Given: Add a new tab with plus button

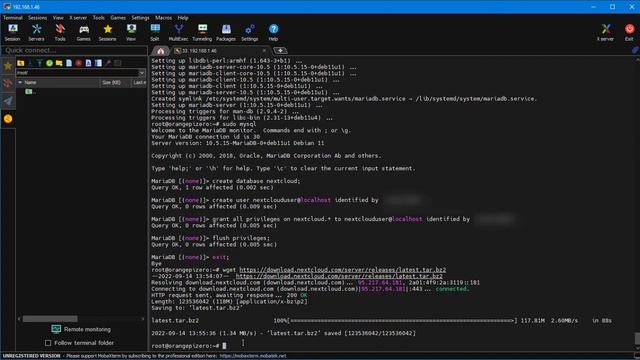Looking at the screenshot, I should click(x=280, y=51).
